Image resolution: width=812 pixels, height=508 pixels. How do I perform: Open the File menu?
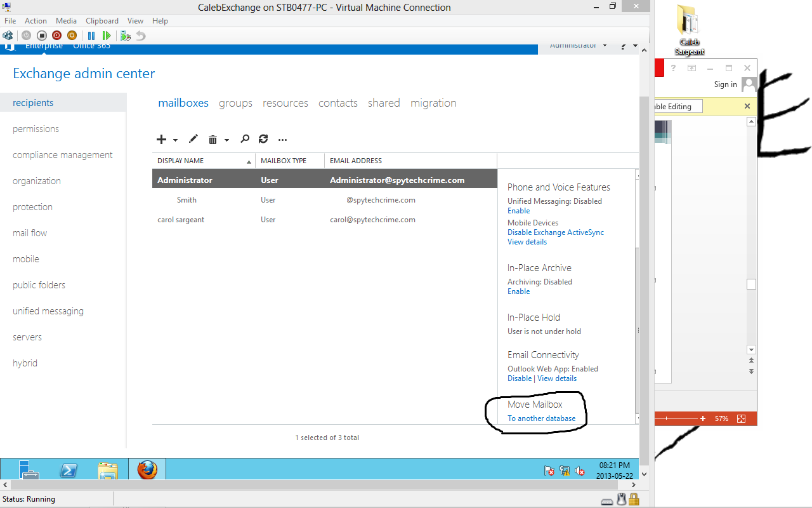10,21
